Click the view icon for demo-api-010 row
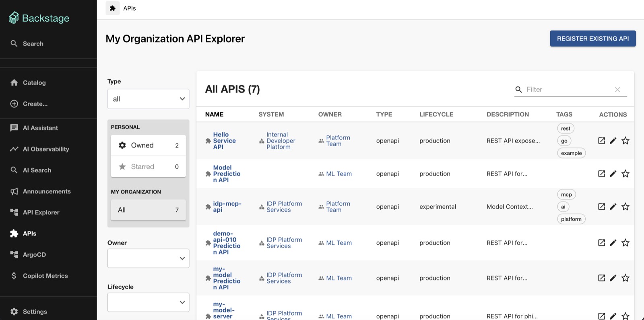This screenshot has height=320, width=644. click(x=601, y=243)
